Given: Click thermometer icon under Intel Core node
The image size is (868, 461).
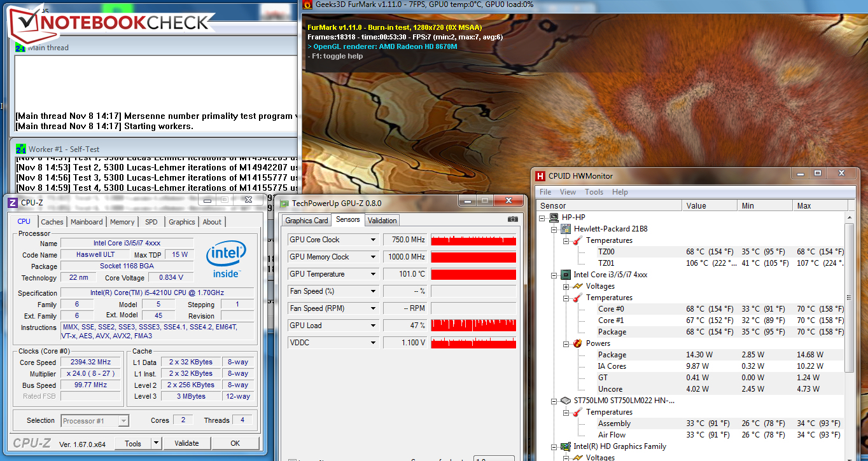Looking at the screenshot, I should 577,298.
